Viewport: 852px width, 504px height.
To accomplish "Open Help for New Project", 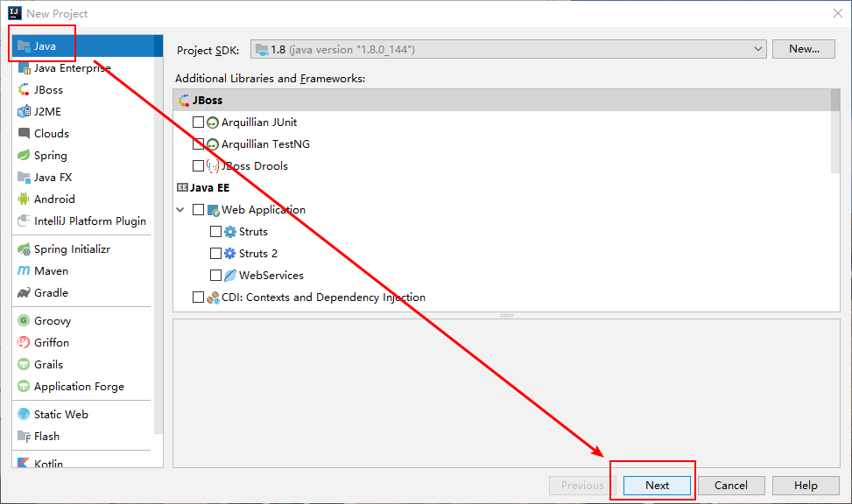I will (806, 485).
